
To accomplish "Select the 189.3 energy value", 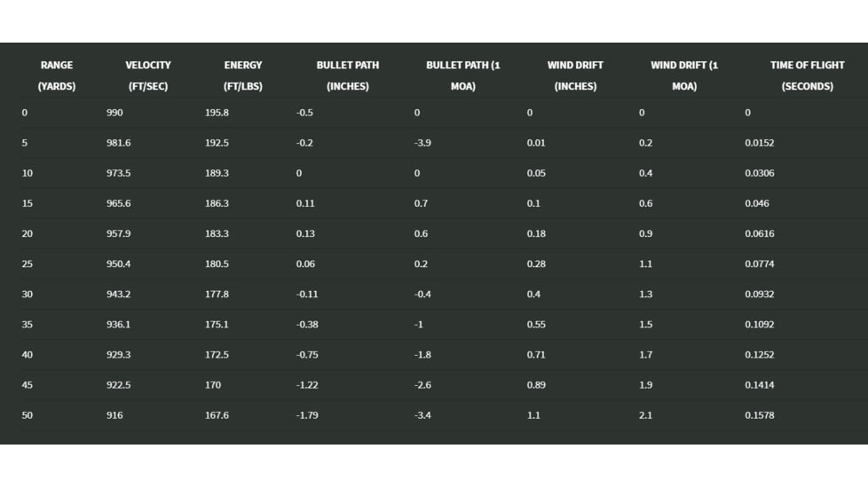I will tap(217, 173).
